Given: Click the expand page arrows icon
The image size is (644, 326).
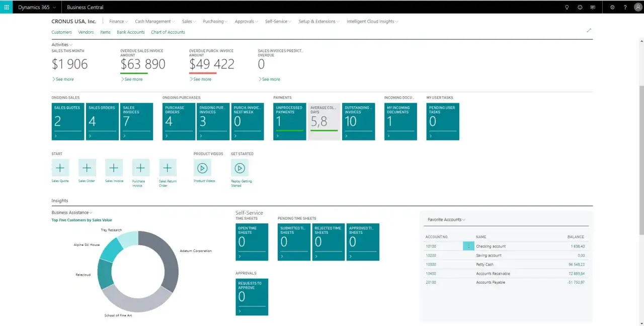Looking at the screenshot, I should click(x=589, y=30).
